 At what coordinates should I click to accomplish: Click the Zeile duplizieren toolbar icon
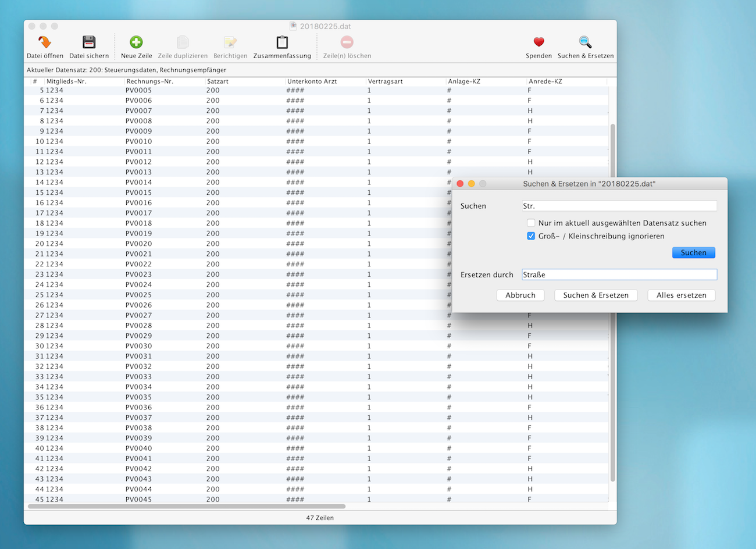[183, 42]
